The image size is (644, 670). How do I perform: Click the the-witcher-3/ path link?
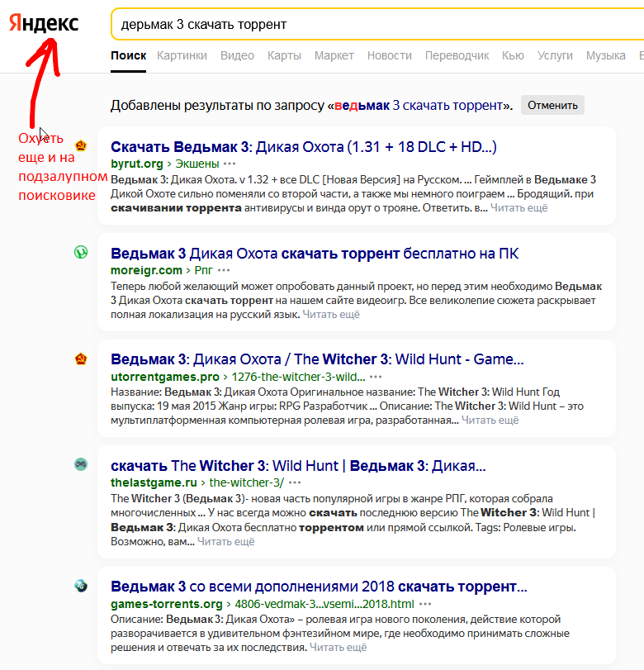point(246,482)
